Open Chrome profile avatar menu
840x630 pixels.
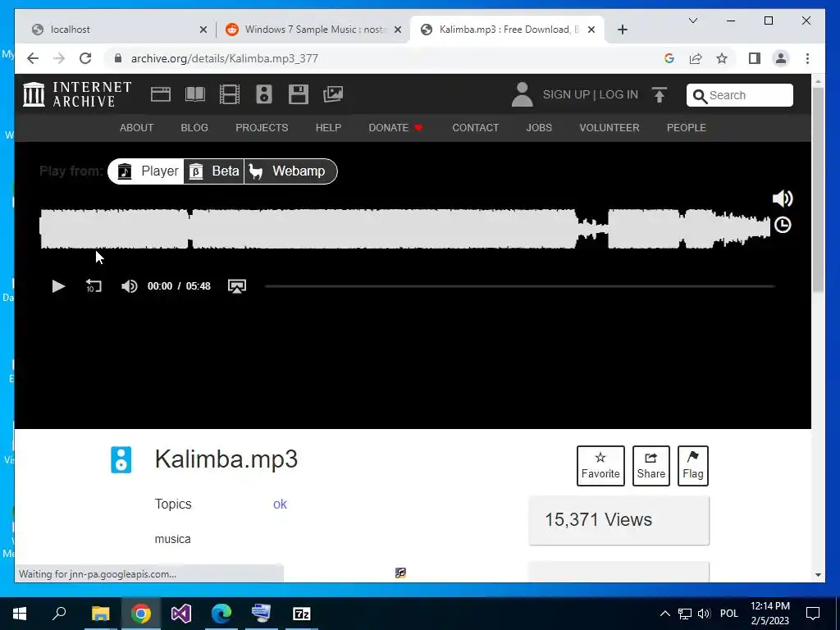[781, 58]
